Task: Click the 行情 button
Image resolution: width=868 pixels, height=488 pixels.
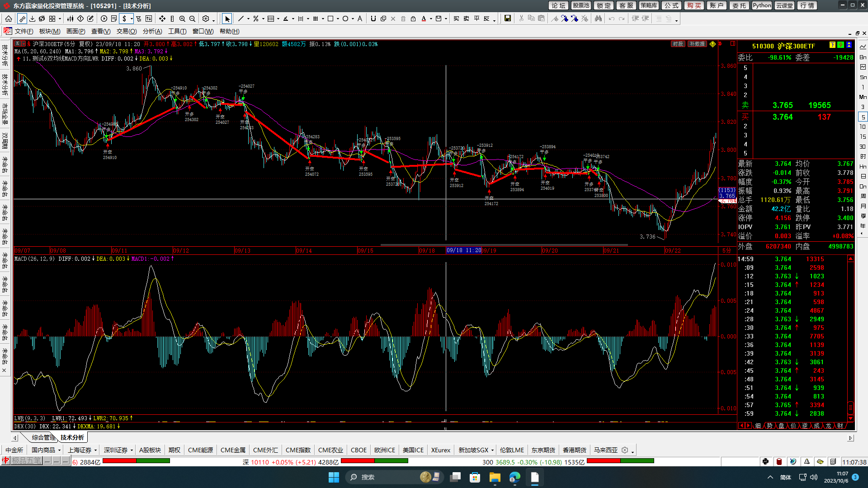Action: click(x=807, y=5)
